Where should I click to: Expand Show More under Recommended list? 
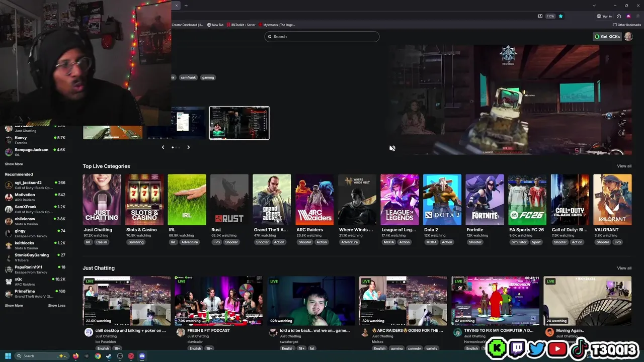(x=14, y=305)
